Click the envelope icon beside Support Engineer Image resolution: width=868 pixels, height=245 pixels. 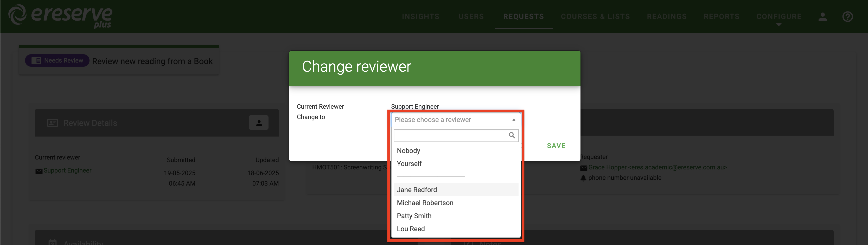(39, 171)
